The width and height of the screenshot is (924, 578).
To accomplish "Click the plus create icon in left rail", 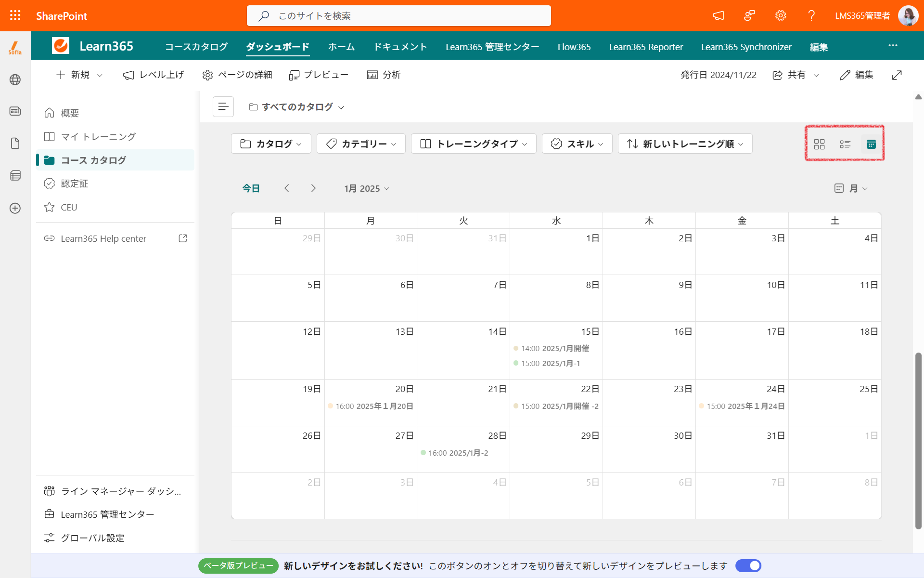I will 15,208.
